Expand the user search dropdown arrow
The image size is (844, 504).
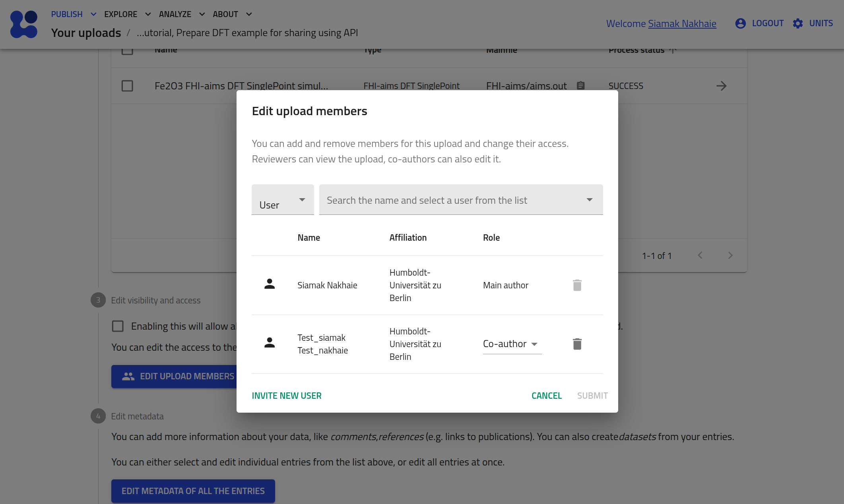(x=590, y=200)
